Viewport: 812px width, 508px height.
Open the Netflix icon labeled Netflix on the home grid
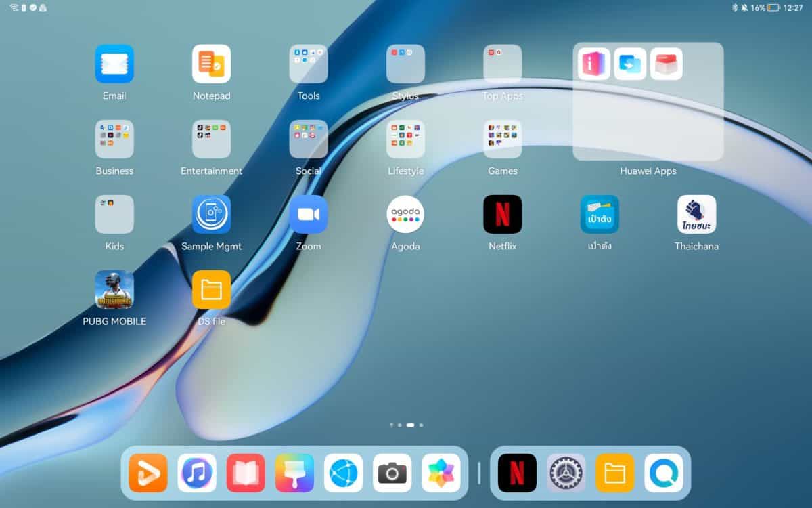(x=503, y=214)
